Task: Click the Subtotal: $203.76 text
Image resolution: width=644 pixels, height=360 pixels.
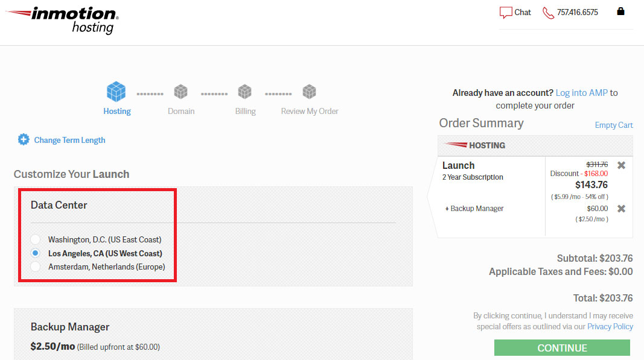Action: (595, 258)
